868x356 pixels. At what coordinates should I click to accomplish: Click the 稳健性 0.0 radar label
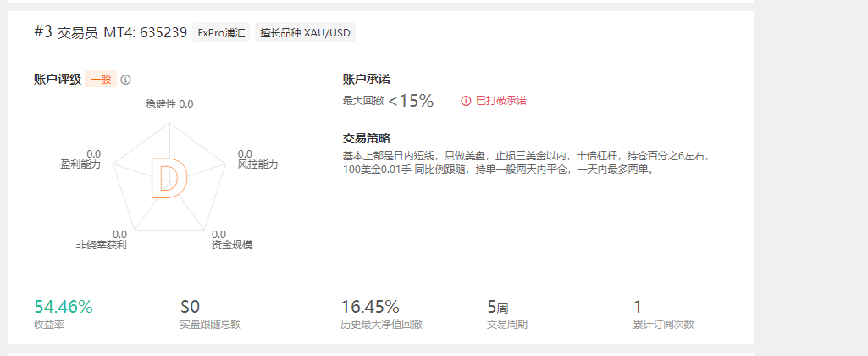pos(169,103)
